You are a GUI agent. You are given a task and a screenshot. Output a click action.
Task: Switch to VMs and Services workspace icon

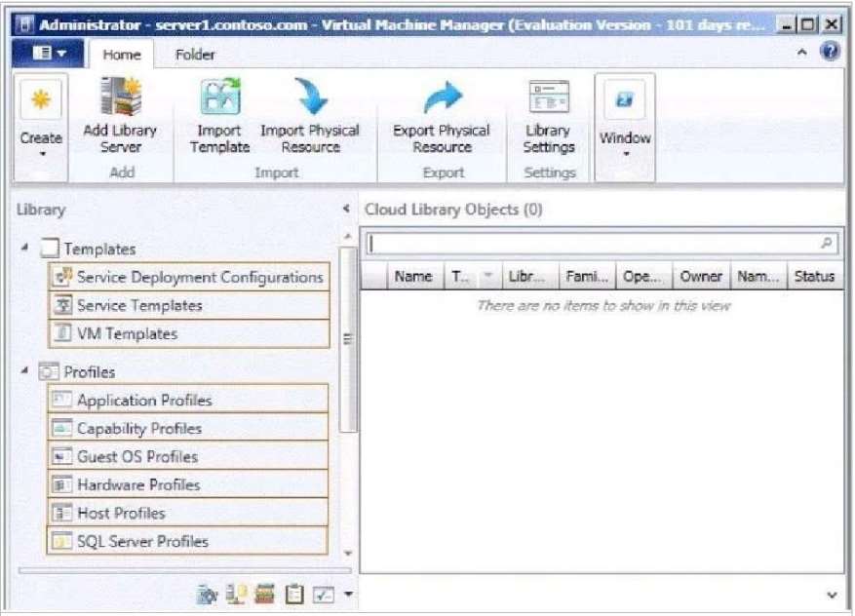click(207, 595)
